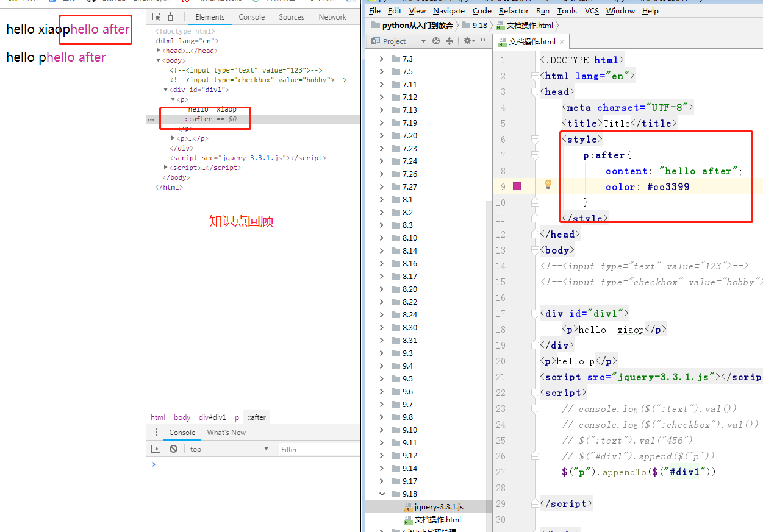This screenshot has height=532, width=763.
Task: Close the 文档操作.html editor tab
Action: click(562, 42)
